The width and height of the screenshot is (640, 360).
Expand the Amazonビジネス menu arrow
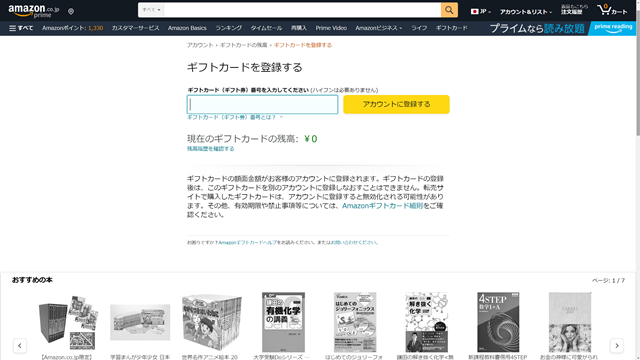point(401,28)
